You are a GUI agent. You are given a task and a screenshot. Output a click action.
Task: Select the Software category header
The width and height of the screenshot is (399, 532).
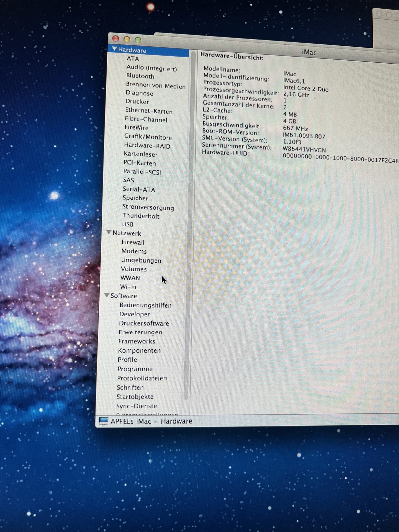[124, 296]
